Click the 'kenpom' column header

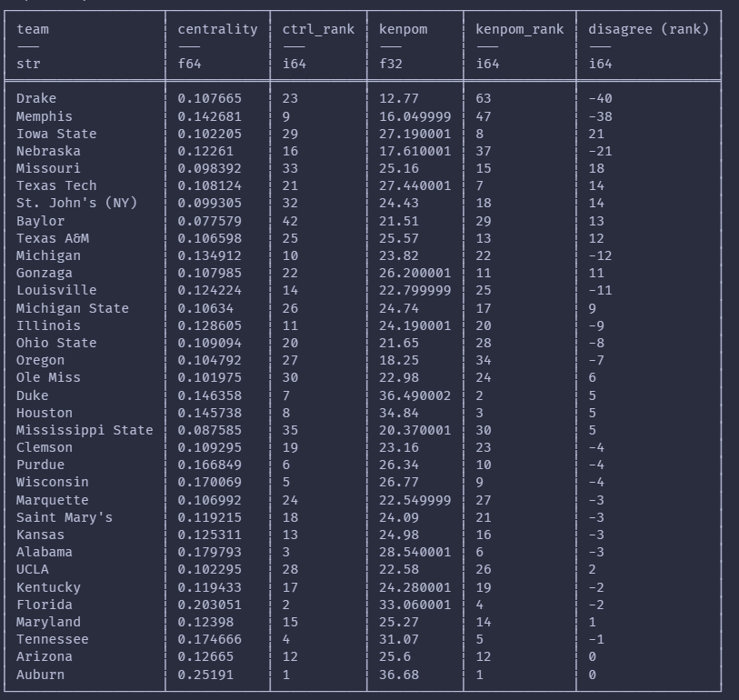[x=403, y=29]
